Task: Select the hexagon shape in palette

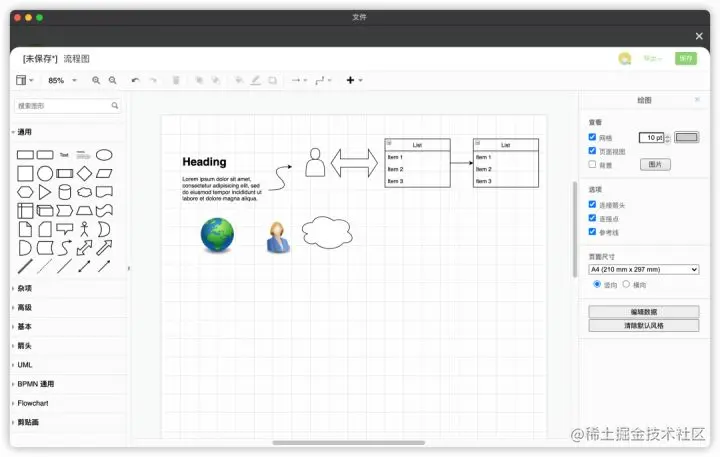Action: [25, 192]
